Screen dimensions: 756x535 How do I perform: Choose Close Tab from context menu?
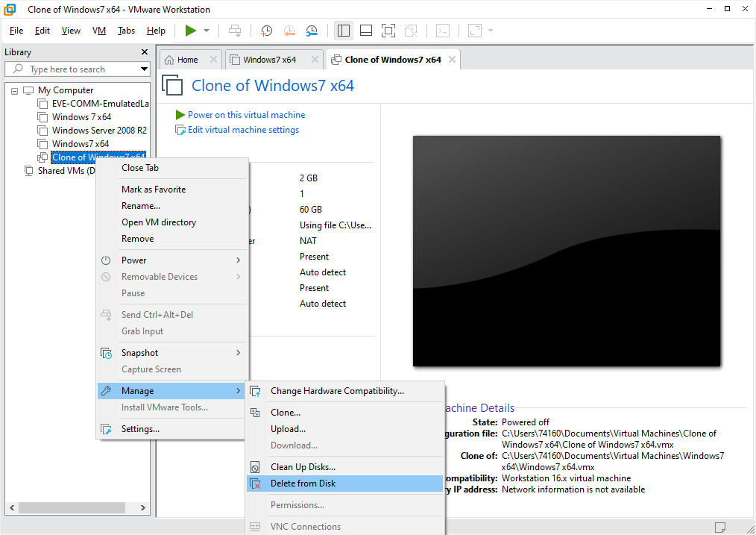coord(173,168)
